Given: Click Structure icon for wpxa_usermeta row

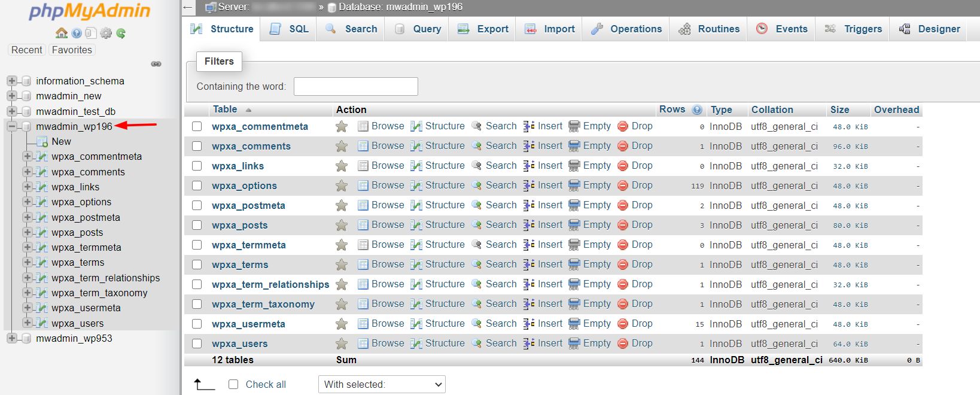Looking at the screenshot, I should [x=416, y=324].
